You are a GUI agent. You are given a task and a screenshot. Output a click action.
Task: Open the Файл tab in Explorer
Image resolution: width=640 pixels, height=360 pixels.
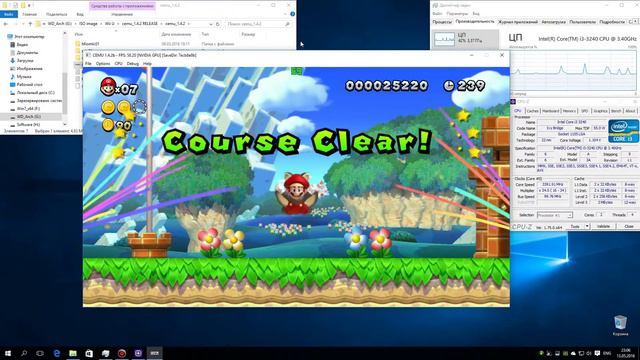click(9, 14)
